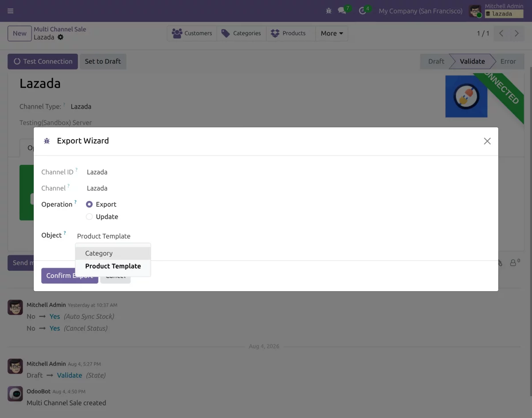Expand the More dropdown
The image size is (532, 418).
[x=332, y=33]
